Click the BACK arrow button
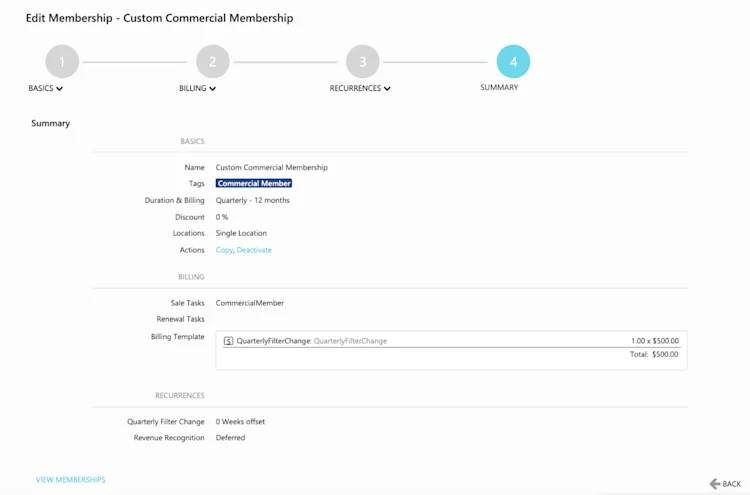 (x=725, y=484)
